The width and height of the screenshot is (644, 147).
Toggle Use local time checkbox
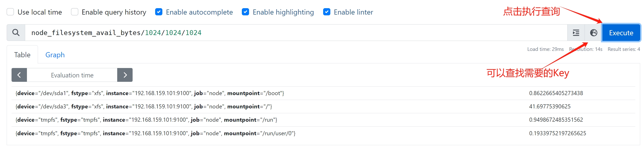tap(10, 12)
